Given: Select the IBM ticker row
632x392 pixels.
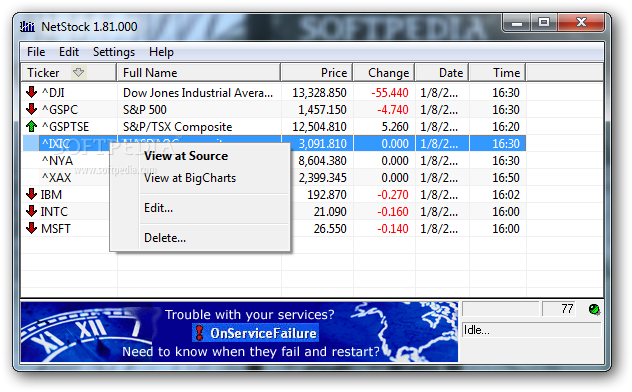Looking at the screenshot, I should coord(274,194).
